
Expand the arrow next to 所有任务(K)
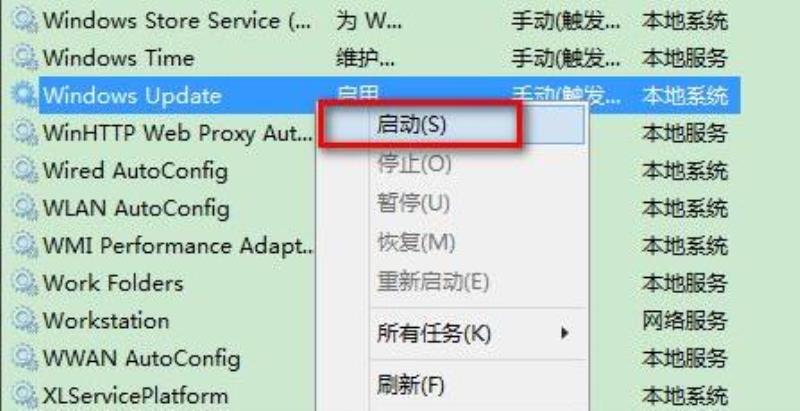point(564,333)
